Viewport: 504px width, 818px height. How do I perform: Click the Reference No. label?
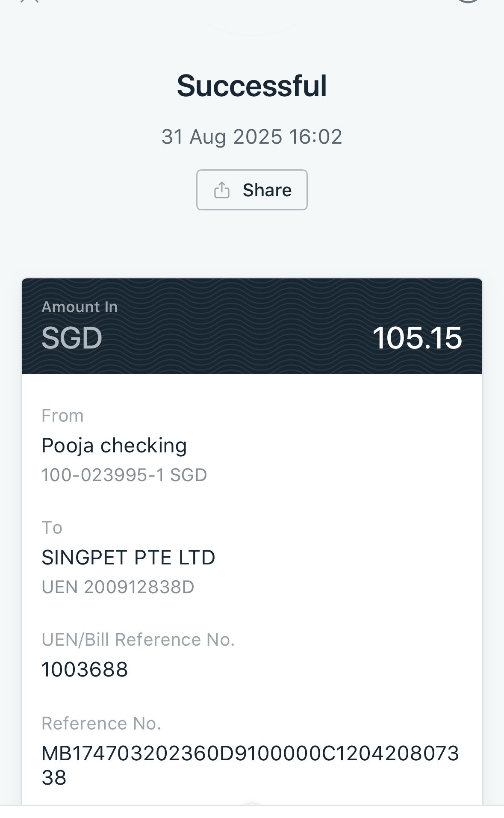(101, 724)
